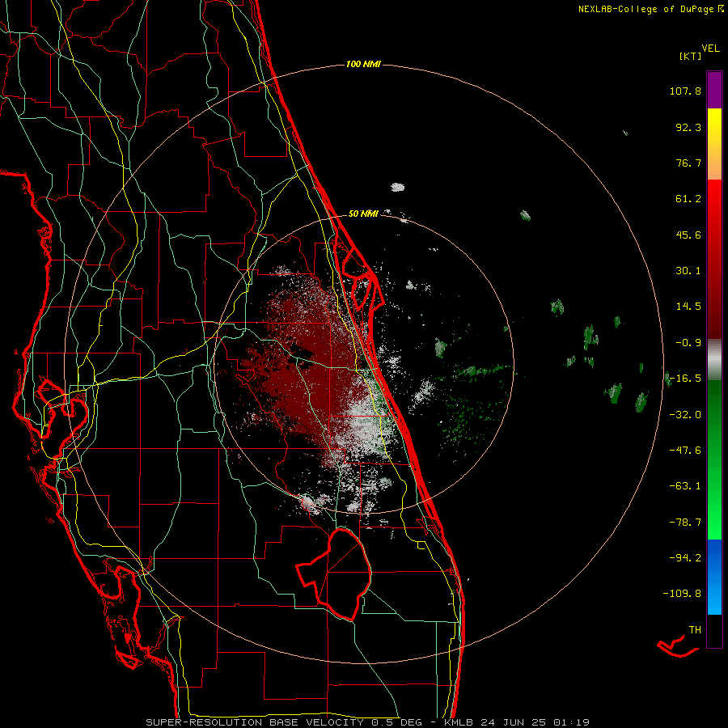This screenshot has width=728, height=728.
Task: Select the -47.6 velocity scale value
Action: pyautogui.click(x=685, y=451)
